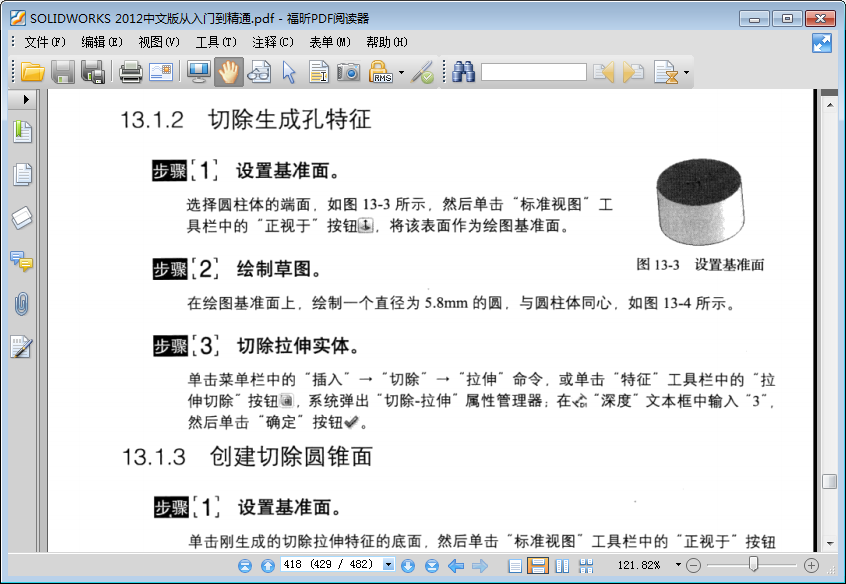Open the RMS padlock dropdown arrow
846x584 pixels.
point(401,72)
